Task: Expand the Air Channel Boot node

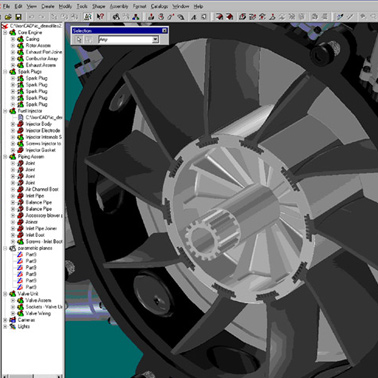Action: coord(13,189)
